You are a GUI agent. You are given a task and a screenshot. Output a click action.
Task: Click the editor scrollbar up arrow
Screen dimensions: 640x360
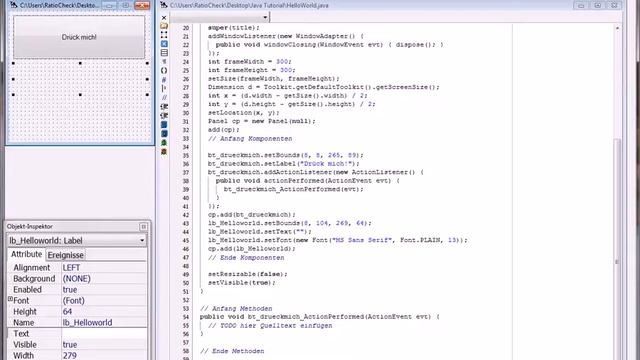point(617,28)
